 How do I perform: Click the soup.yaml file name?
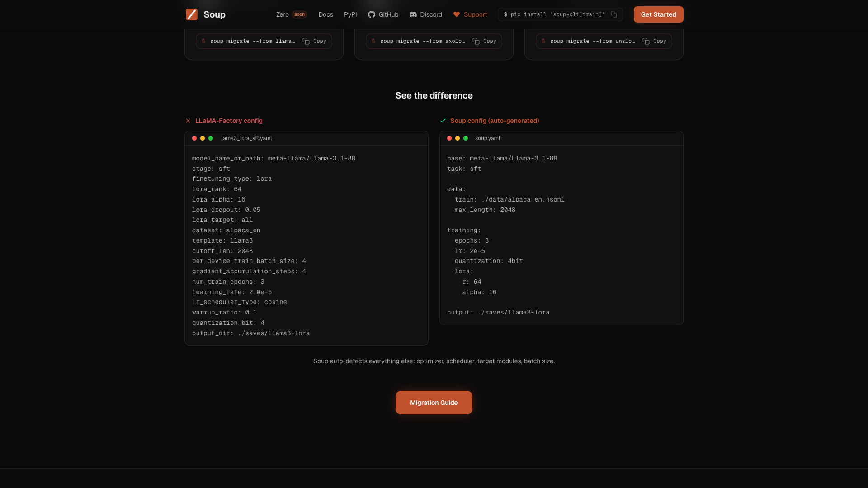coord(487,138)
